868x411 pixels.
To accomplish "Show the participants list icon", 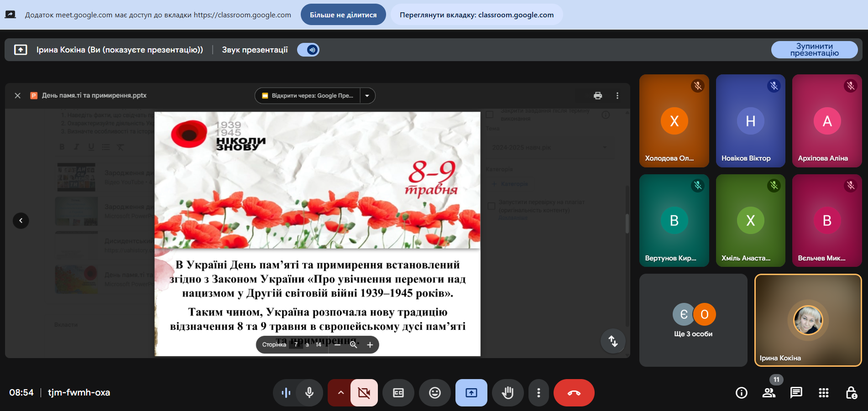I will coord(769,393).
